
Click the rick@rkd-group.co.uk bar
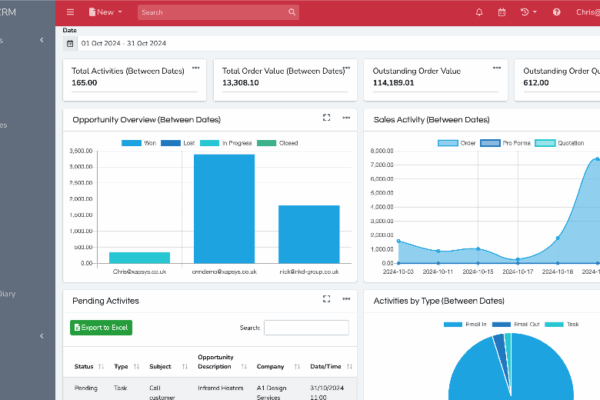coord(309,234)
